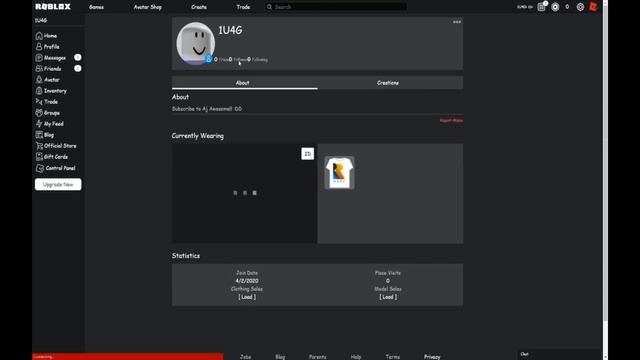Screen dimensions: 640x360
Task: Open the Avatar figure icon
Action: coord(39,80)
